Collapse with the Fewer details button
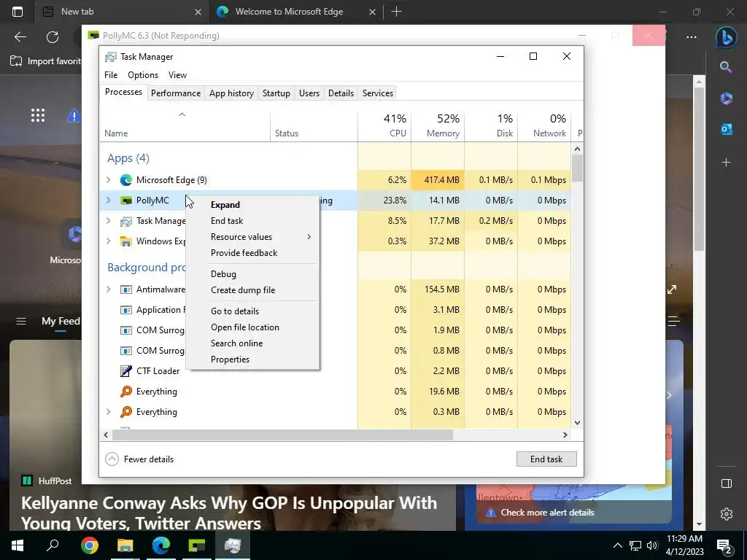 [x=139, y=459]
